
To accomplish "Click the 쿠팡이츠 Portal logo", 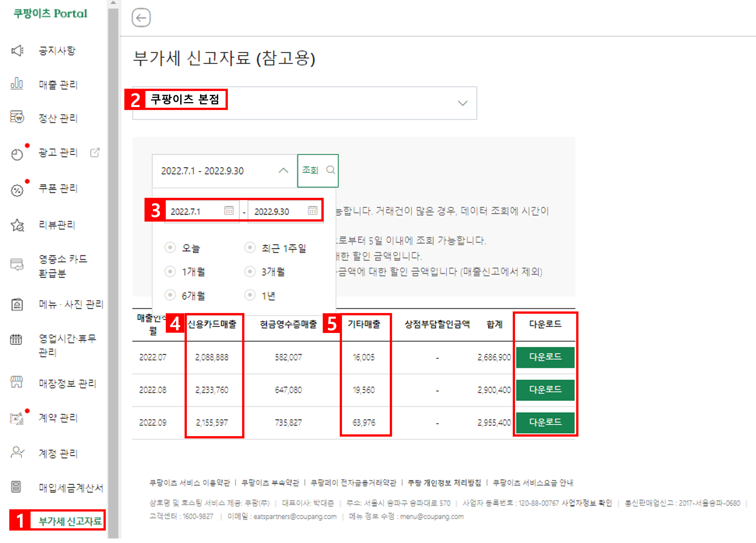I will click(x=50, y=14).
